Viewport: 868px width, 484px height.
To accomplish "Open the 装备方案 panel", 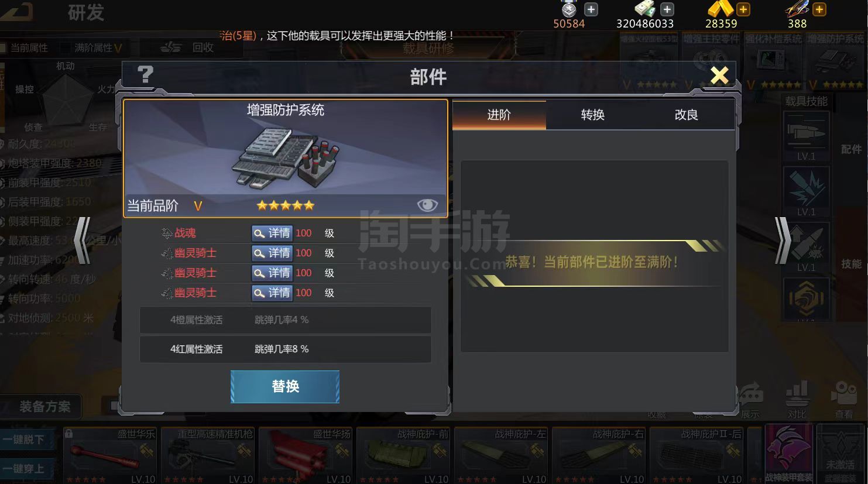I will tap(45, 406).
